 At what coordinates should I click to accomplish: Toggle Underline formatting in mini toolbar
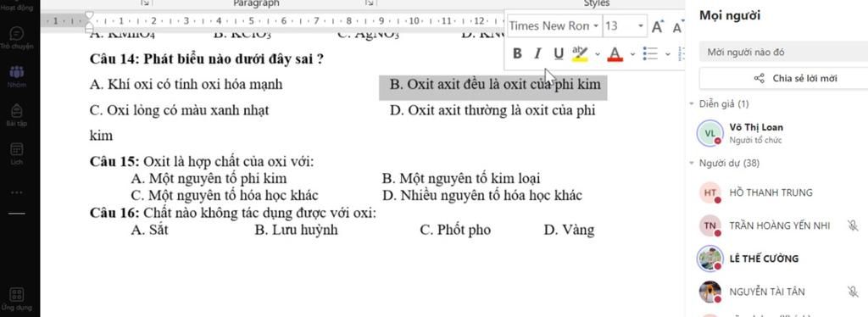558,53
